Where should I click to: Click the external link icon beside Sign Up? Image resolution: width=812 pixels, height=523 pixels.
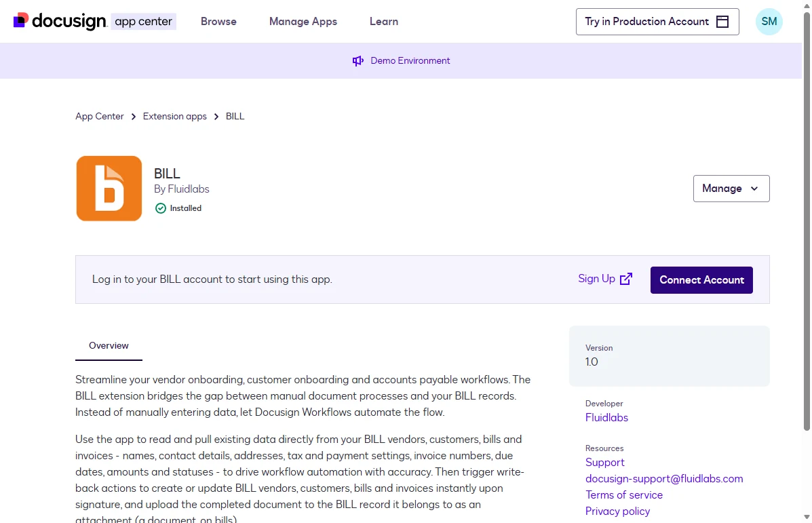[626, 279]
